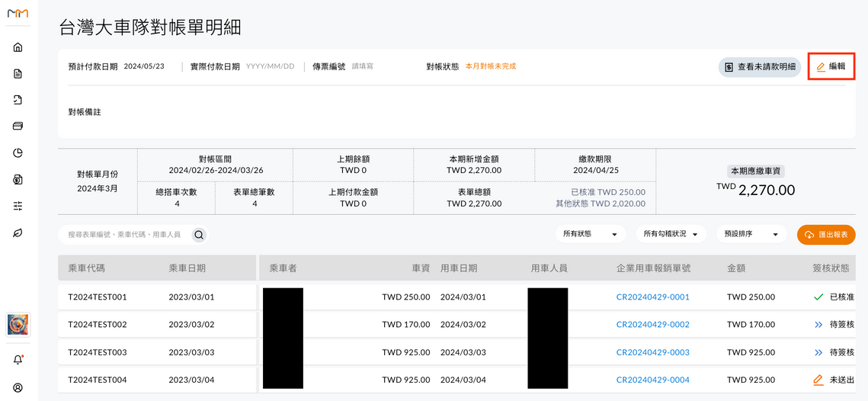Click the 繳款期限 2024/04/25 value
This screenshot has height=401, width=868.
(x=595, y=170)
